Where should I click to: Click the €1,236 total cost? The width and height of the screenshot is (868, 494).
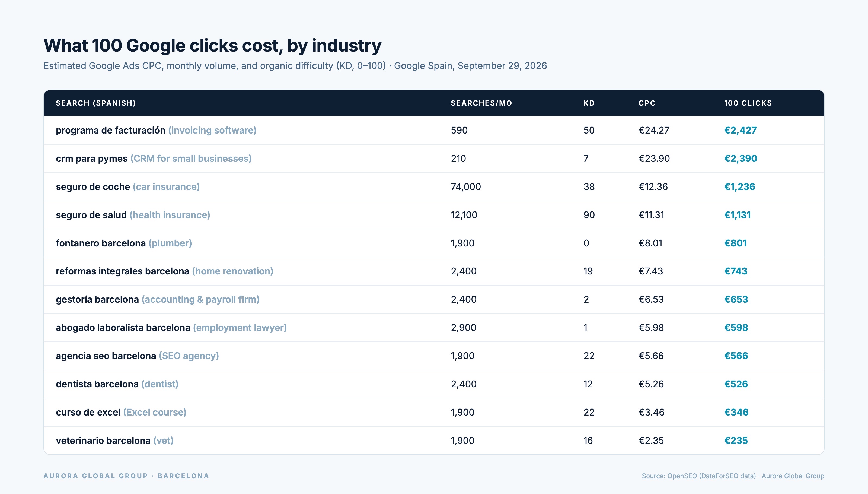pyautogui.click(x=739, y=187)
